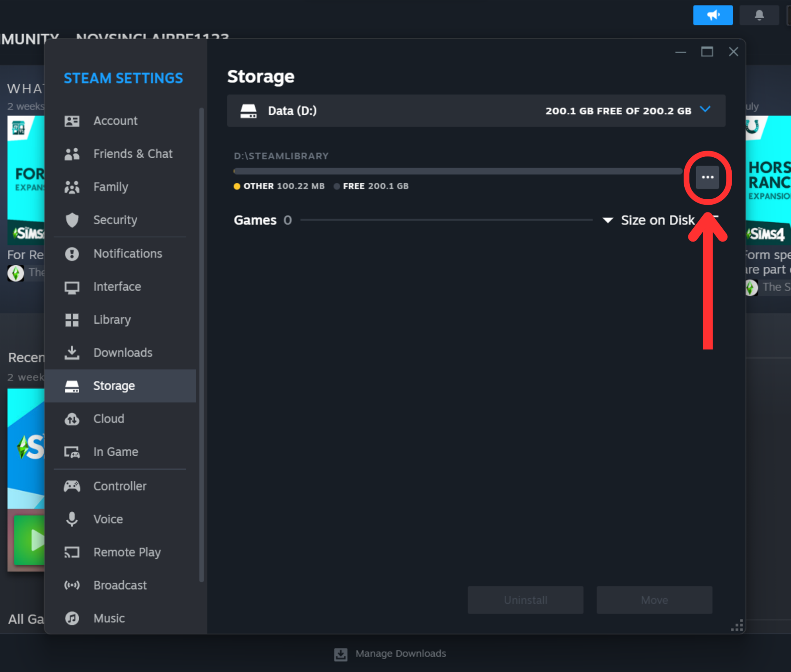The height and width of the screenshot is (672, 791).
Task: Click the settings sidebar scrollbar
Action: (201, 344)
